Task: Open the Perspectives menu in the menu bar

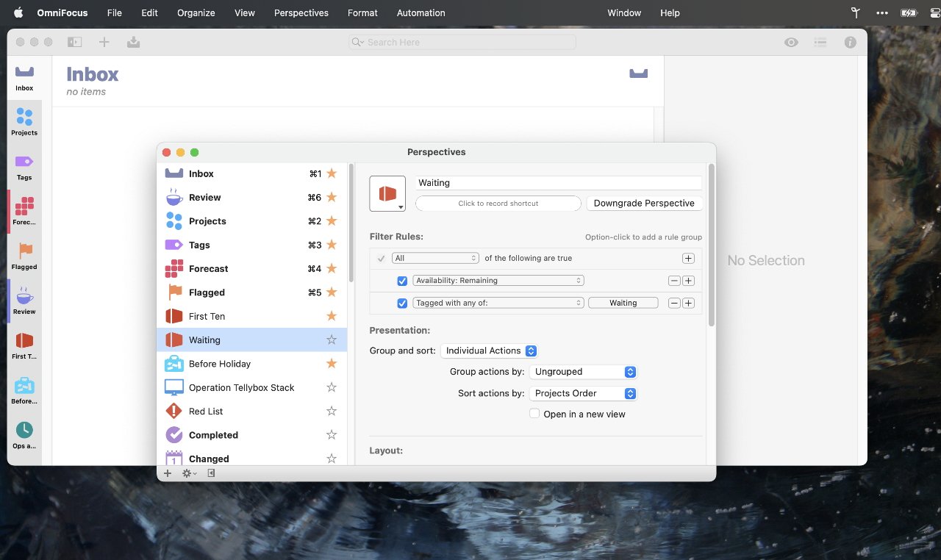Action: pos(301,12)
